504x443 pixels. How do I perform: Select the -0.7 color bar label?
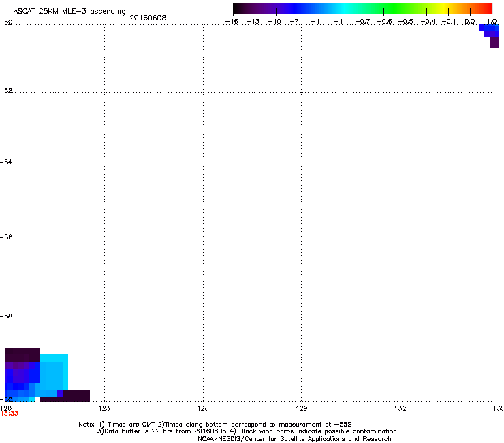362,22
